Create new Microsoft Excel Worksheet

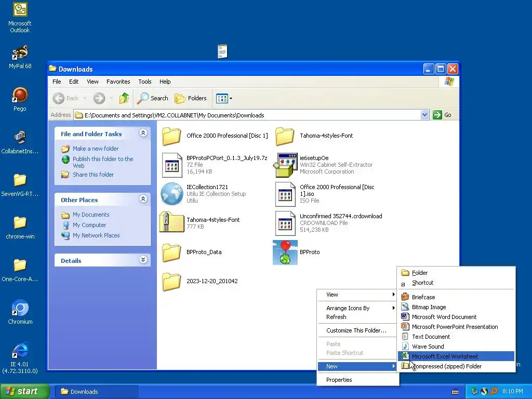click(456, 356)
